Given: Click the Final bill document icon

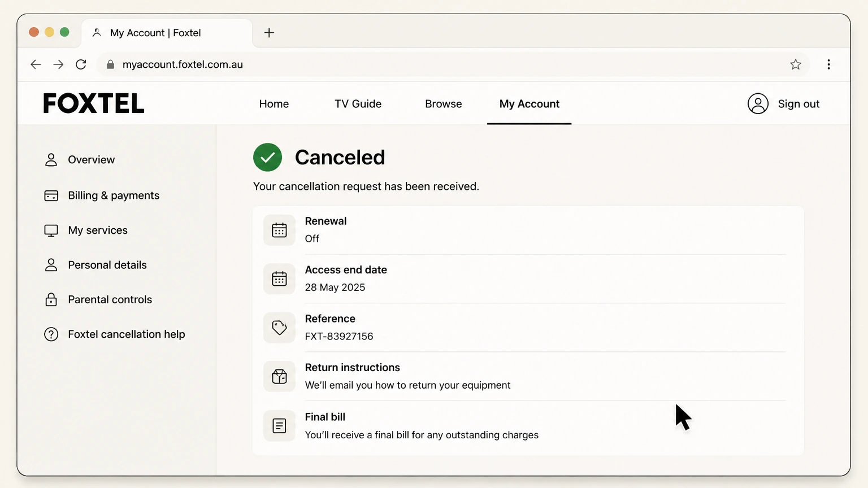Looking at the screenshot, I should coord(279,425).
